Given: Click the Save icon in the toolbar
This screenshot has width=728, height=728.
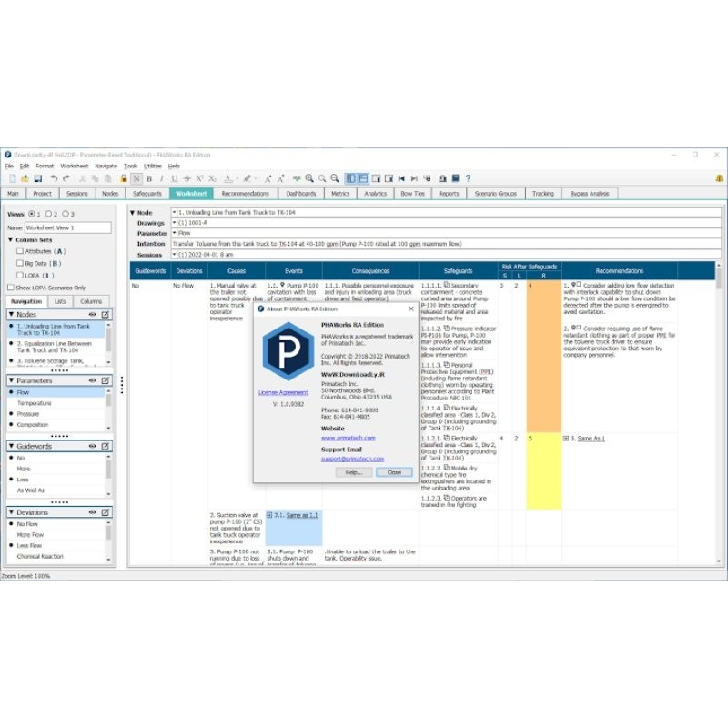Looking at the screenshot, I should 38,178.
